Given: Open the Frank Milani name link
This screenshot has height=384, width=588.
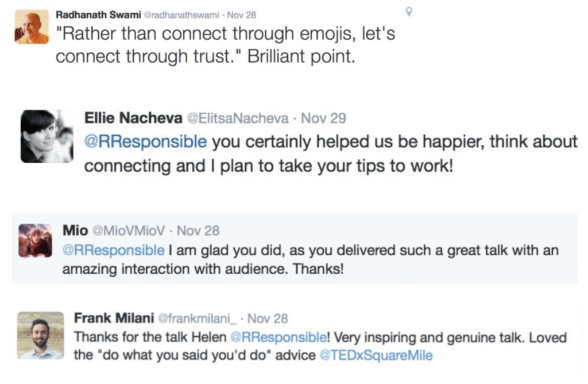Looking at the screenshot, I should (114, 318).
